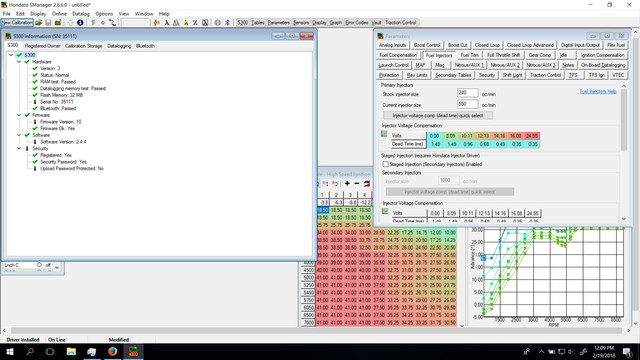The width and height of the screenshot is (640, 360).
Task: Click the blue information toolbar icon
Action: 80,22
